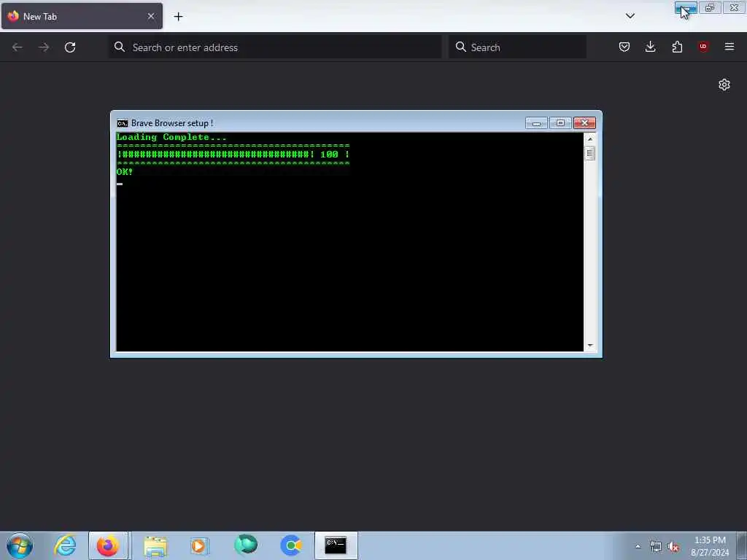The height and width of the screenshot is (560, 747).
Task: Expand the list all tabs chevron
Action: (630, 16)
